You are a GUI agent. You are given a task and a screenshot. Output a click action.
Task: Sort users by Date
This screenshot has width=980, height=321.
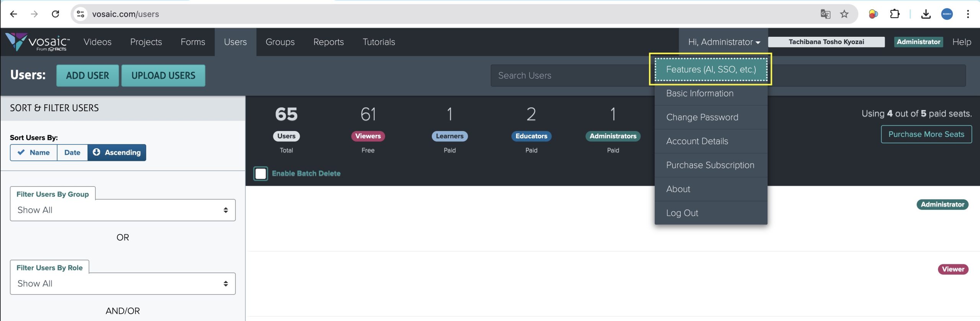(x=72, y=152)
